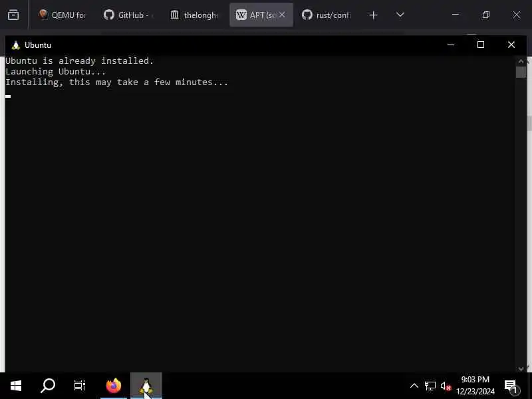Open the network status tray icon
The height and width of the screenshot is (399, 532).
(430, 386)
